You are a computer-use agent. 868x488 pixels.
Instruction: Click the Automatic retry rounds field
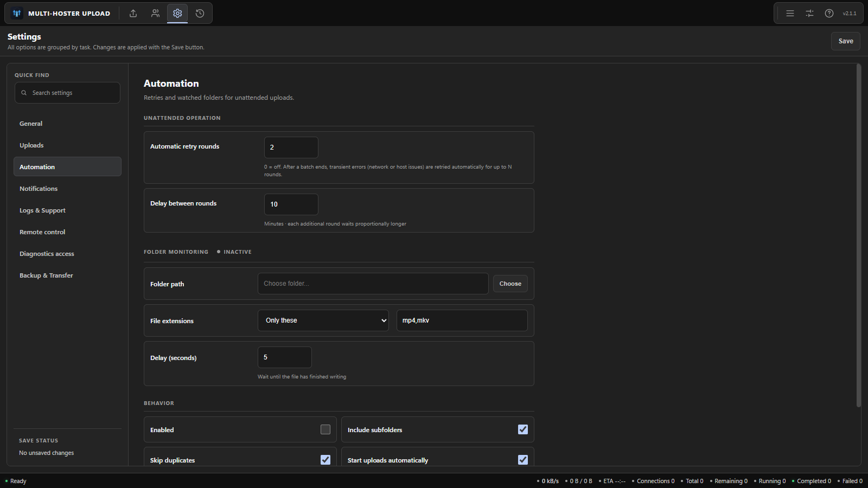pos(291,147)
